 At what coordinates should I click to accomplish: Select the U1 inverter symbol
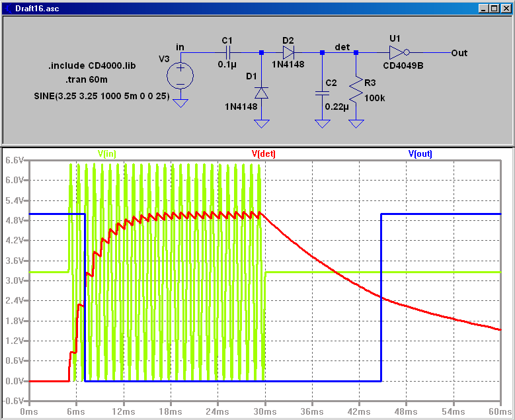point(399,52)
